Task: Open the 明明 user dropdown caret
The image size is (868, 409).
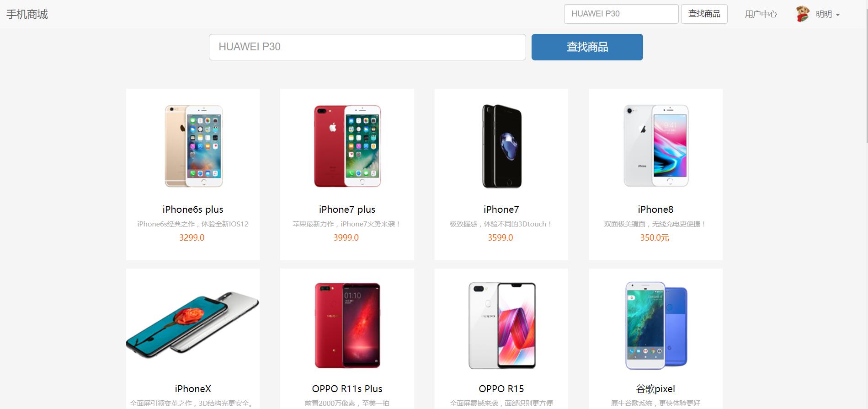Action: pyautogui.click(x=838, y=15)
